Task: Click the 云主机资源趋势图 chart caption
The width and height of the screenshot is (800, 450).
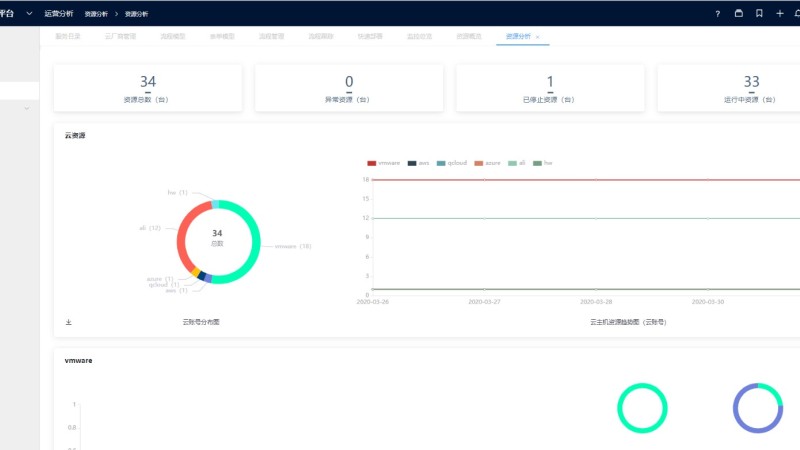Action: click(x=629, y=322)
